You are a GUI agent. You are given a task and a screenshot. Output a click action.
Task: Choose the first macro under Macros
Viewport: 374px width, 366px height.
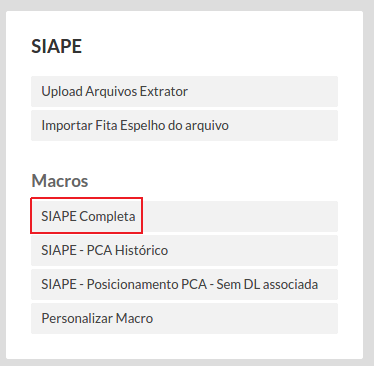click(x=184, y=216)
